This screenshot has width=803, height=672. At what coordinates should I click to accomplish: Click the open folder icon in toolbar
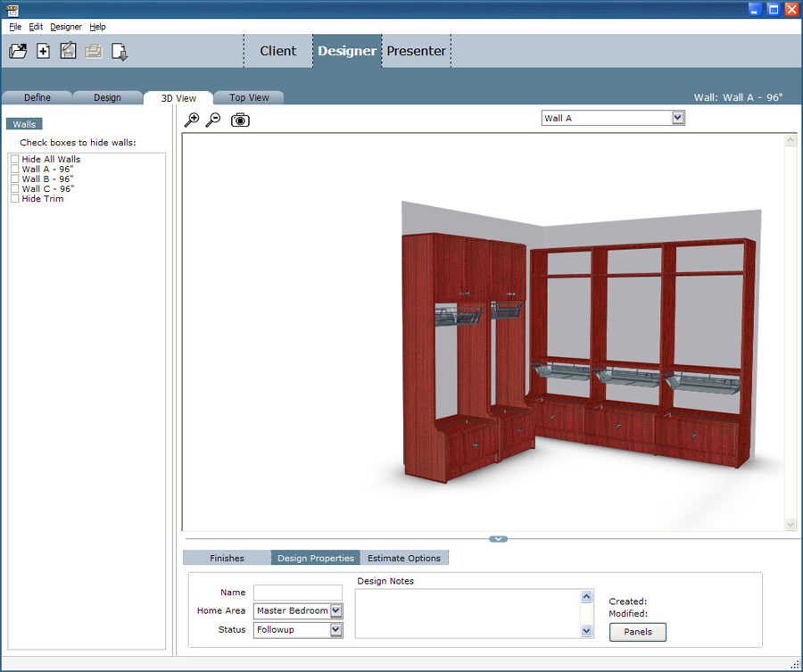coord(18,51)
